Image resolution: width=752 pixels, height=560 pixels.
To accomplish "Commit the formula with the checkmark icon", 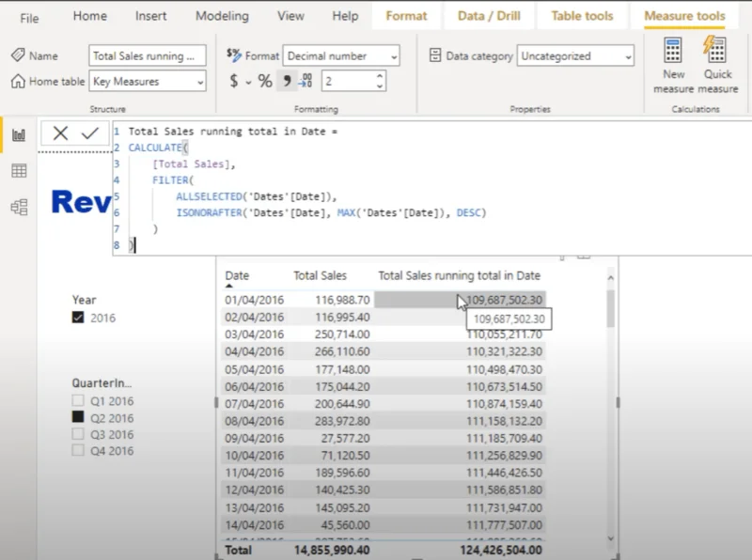I will (x=90, y=133).
